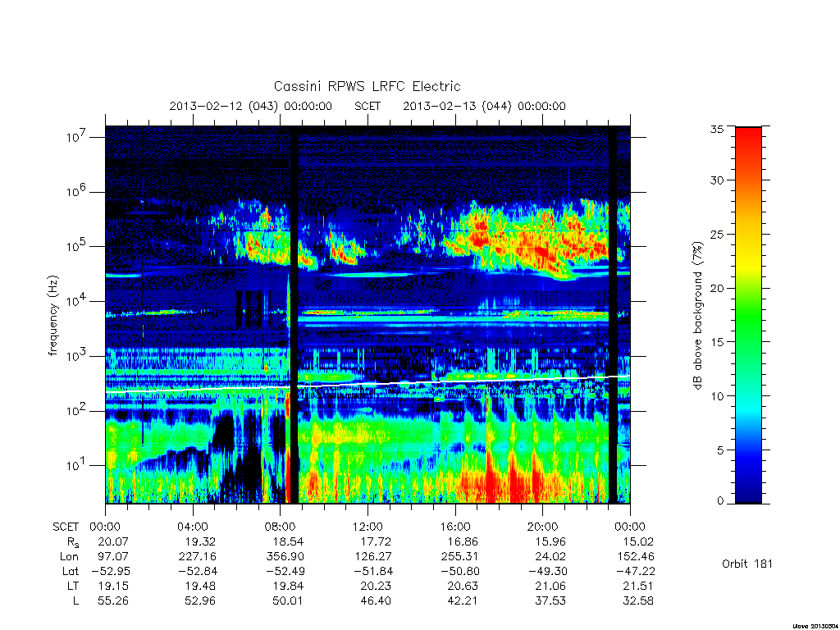Click the 08:00 time axis label
Image resolution: width=840 pixels, height=630 pixels.
click(281, 527)
